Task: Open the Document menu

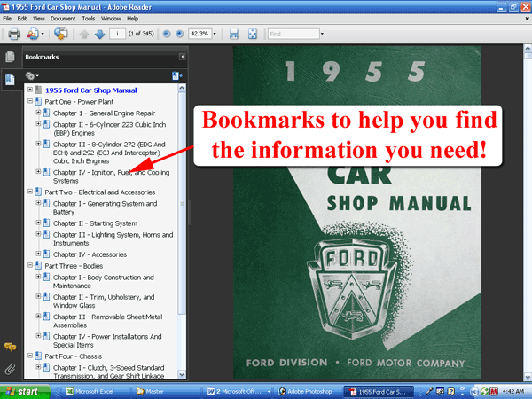Action: 63,19
